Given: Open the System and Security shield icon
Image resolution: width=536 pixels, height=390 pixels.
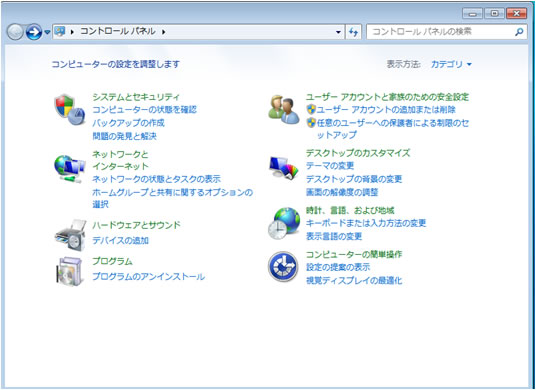Looking at the screenshot, I should point(70,110).
